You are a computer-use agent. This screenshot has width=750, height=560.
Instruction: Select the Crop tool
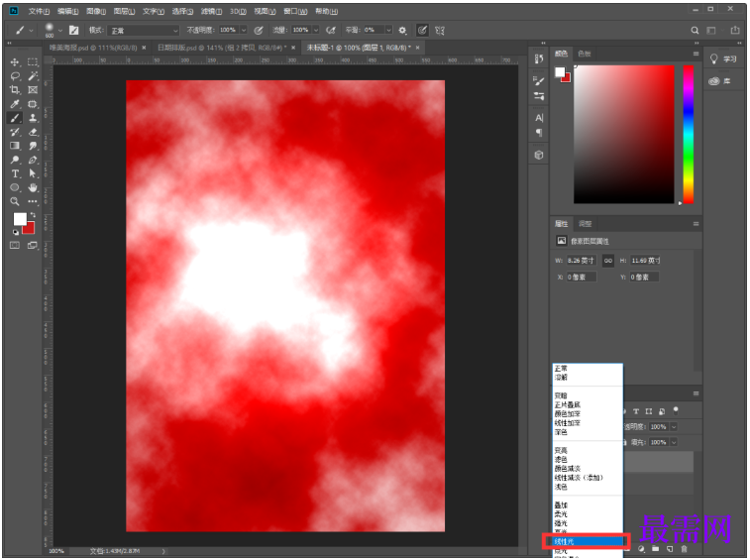pyautogui.click(x=15, y=90)
